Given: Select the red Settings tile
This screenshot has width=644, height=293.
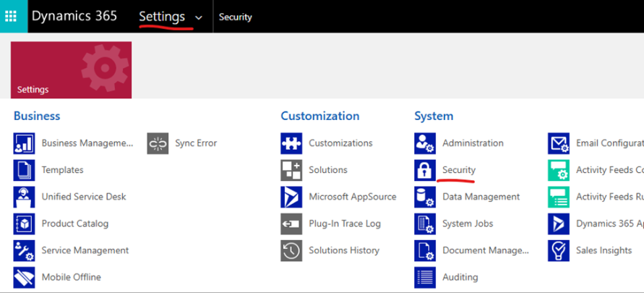Looking at the screenshot, I should 71,69.
